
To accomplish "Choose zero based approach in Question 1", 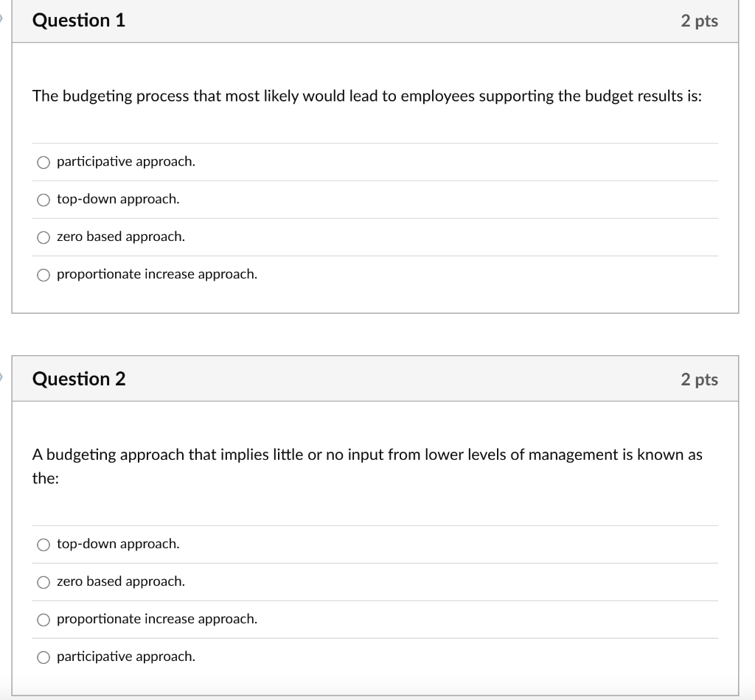I will point(43,237).
